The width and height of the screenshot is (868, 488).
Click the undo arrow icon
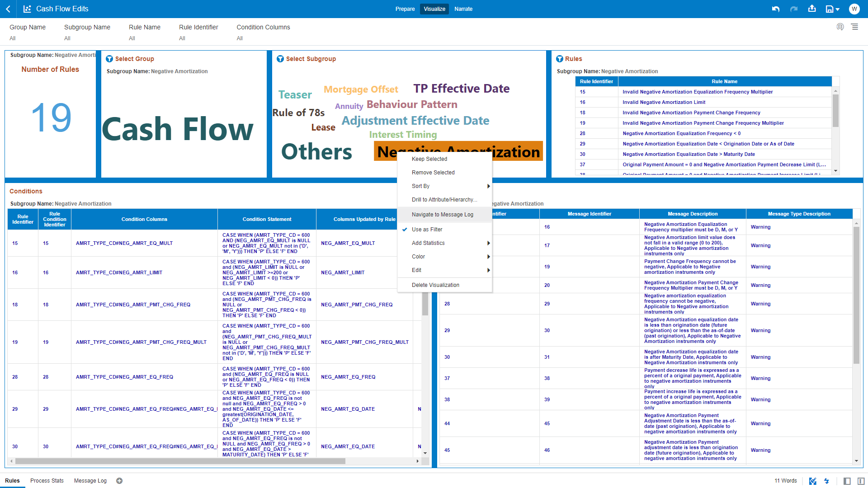(x=776, y=9)
